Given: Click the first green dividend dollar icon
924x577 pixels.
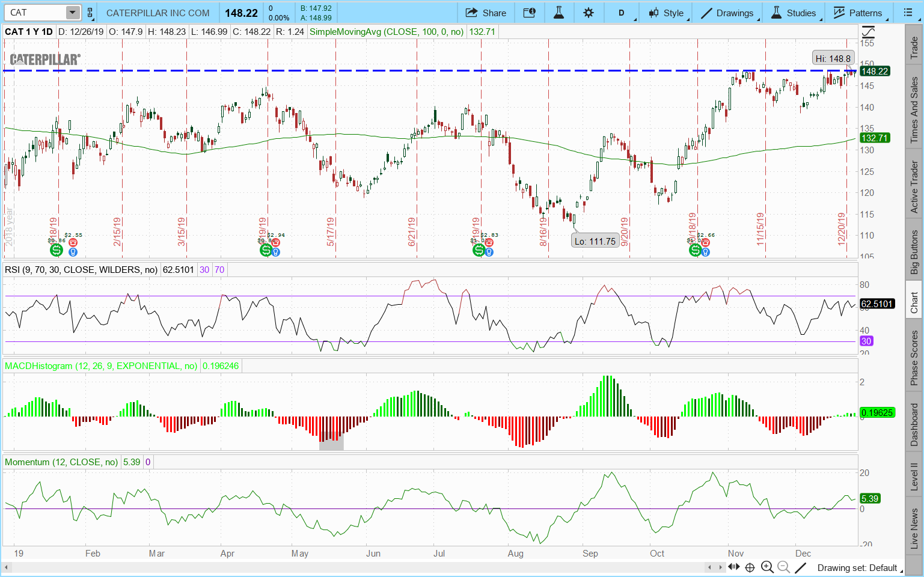Looking at the screenshot, I should [56, 250].
